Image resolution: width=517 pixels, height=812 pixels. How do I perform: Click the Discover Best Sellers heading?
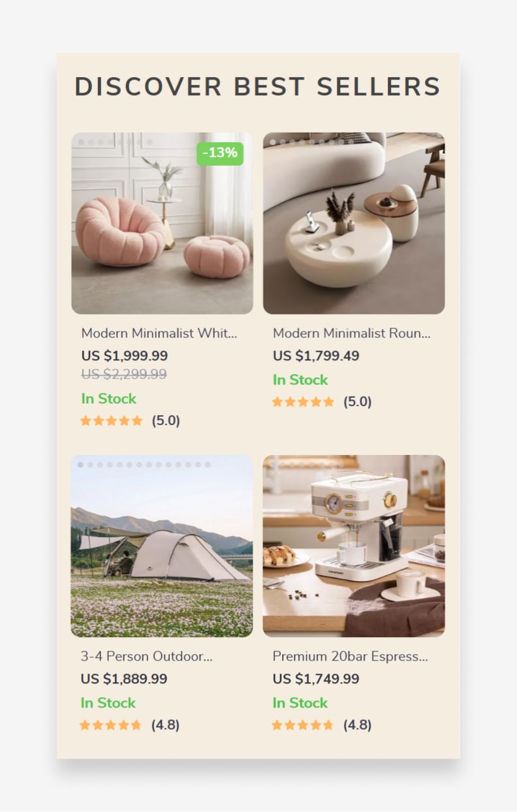coord(258,87)
